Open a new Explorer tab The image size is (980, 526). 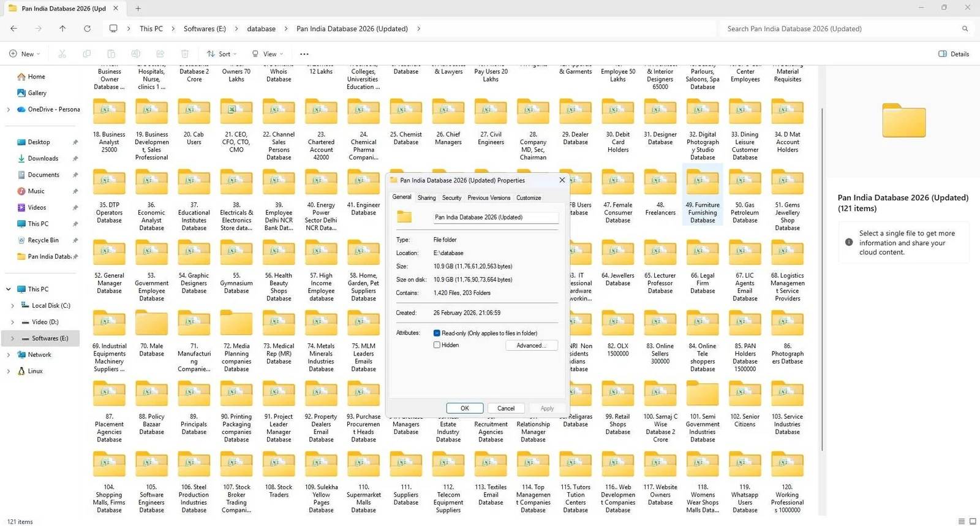point(138,9)
